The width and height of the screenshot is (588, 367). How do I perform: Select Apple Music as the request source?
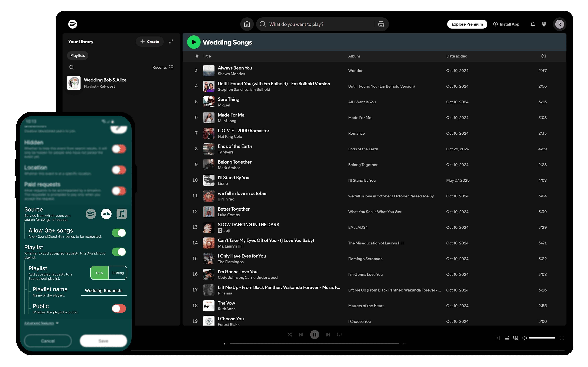[x=121, y=214]
